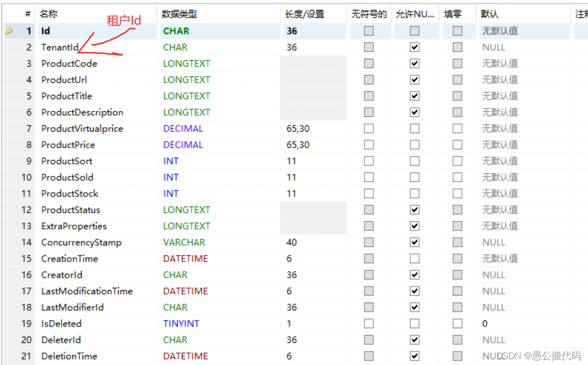
Task: Toggle Zerofill checkbox for ProductVirtualprice
Action: 457,129
